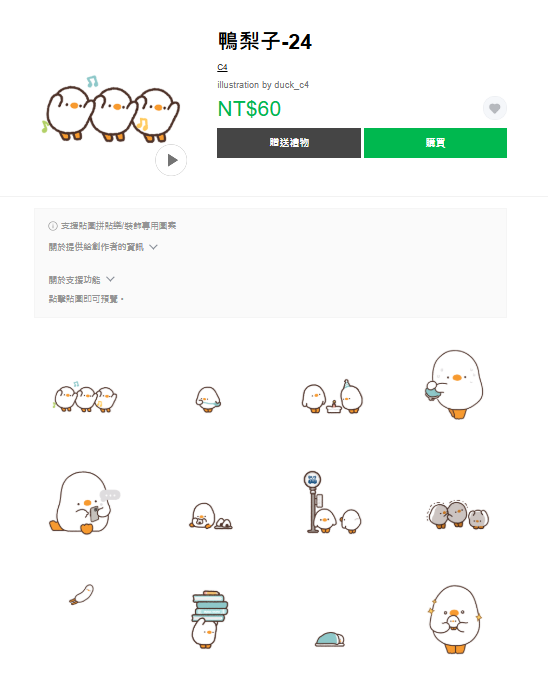
Task: Preview the blue slipper sticker
Action: [330, 639]
